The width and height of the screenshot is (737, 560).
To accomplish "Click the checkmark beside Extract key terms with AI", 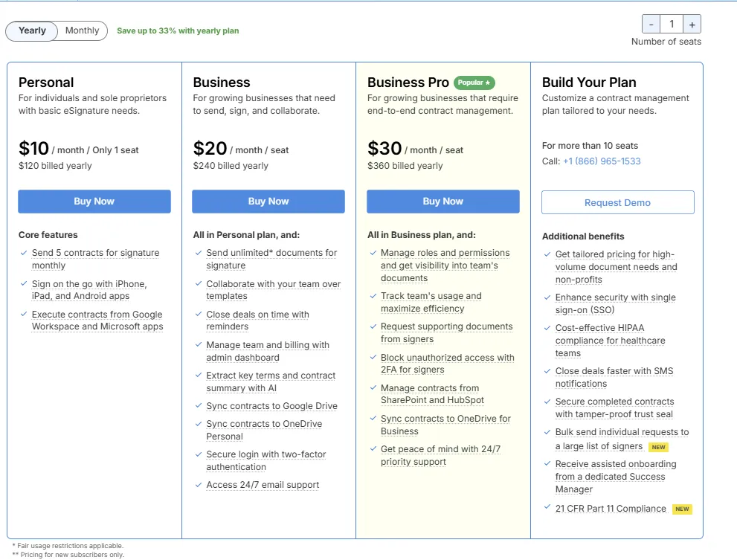I will point(198,376).
